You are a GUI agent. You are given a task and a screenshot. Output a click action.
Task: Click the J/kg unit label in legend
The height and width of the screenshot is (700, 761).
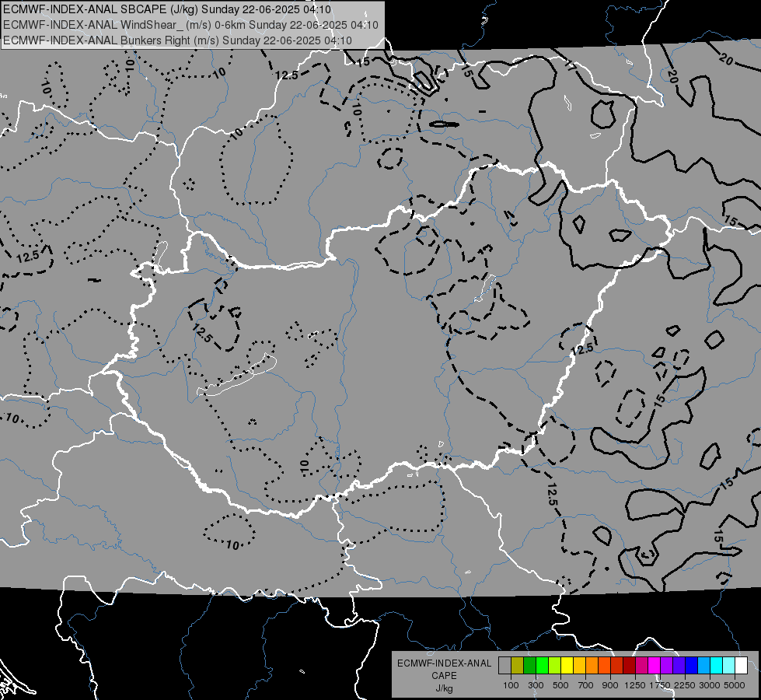pyautogui.click(x=445, y=689)
